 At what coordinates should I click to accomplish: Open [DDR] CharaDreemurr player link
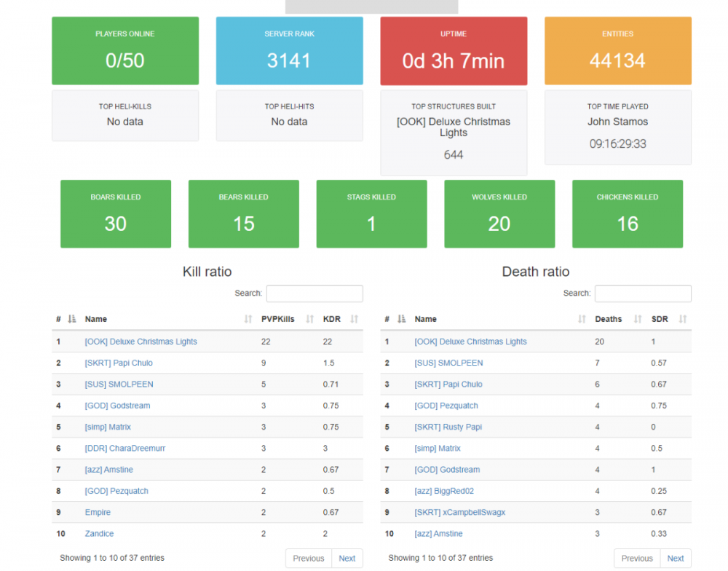coord(125,449)
